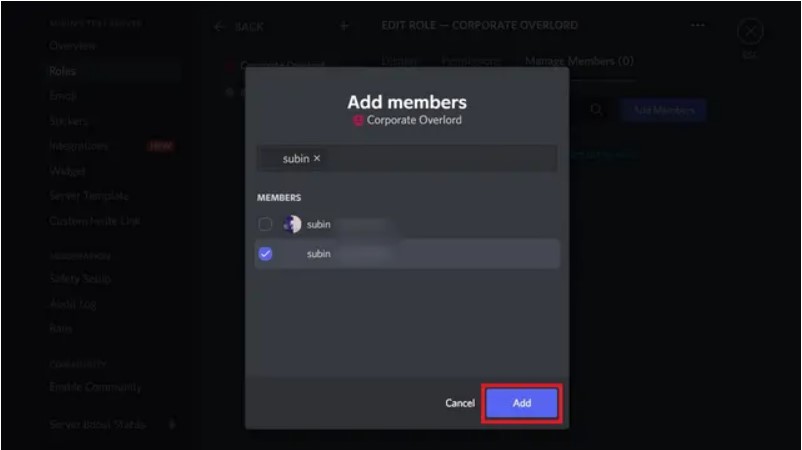Check the first subin member checkbox
Image resolution: width=802 pixels, height=450 pixels.
point(265,224)
